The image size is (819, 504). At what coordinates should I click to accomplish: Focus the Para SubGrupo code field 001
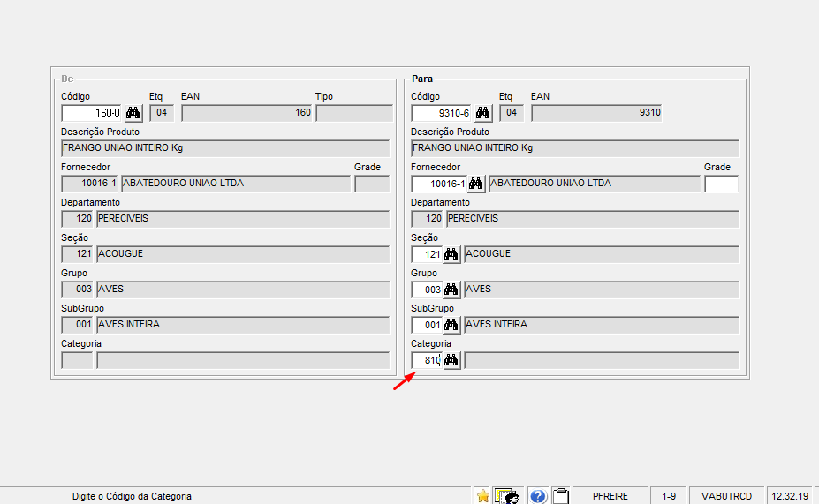pos(427,325)
